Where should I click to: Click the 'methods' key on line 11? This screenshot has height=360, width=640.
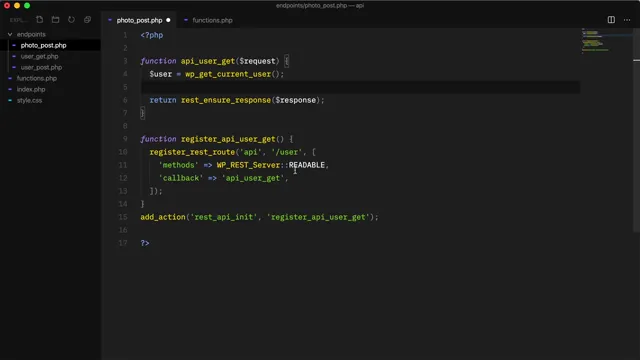178,165
